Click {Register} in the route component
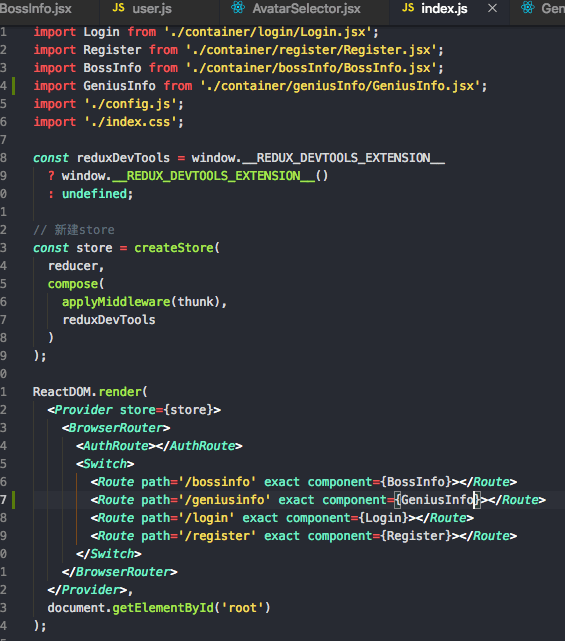Screen dimensions: 565x641 [416, 536]
